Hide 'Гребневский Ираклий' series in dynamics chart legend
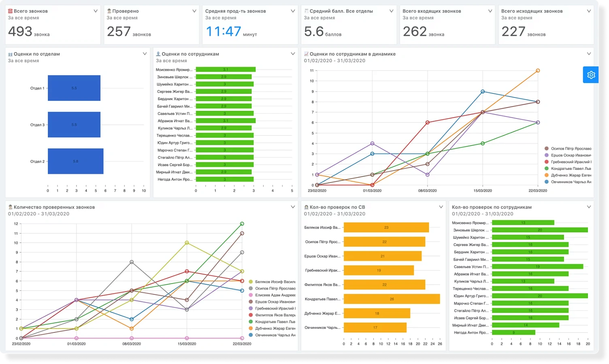The height and width of the screenshot is (364, 609). pos(568,162)
